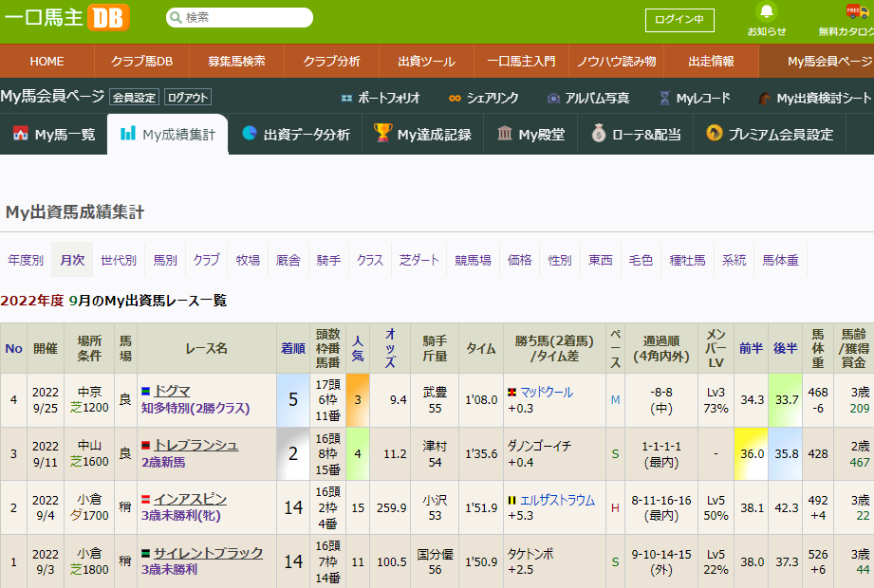Click the ローテ&配当 money bag icon
The width and height of the screenshot is (874, 588).
click(x=599, y=134)
